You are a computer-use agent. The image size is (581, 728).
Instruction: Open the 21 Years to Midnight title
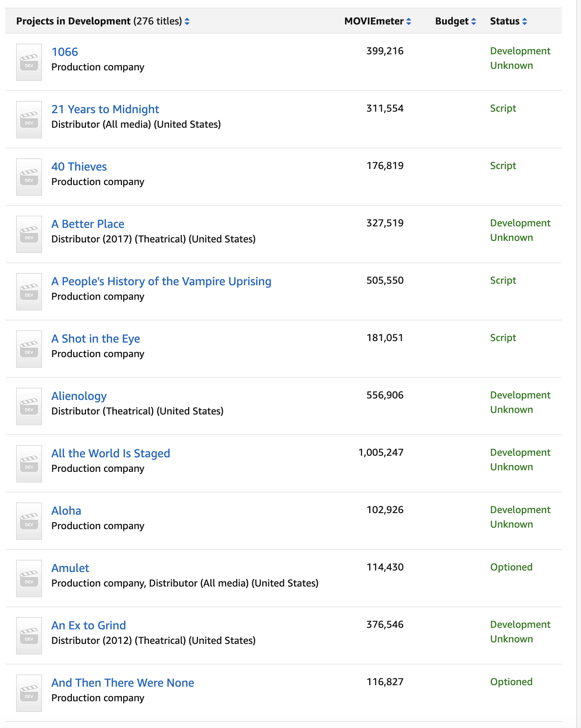pos(105,109)
